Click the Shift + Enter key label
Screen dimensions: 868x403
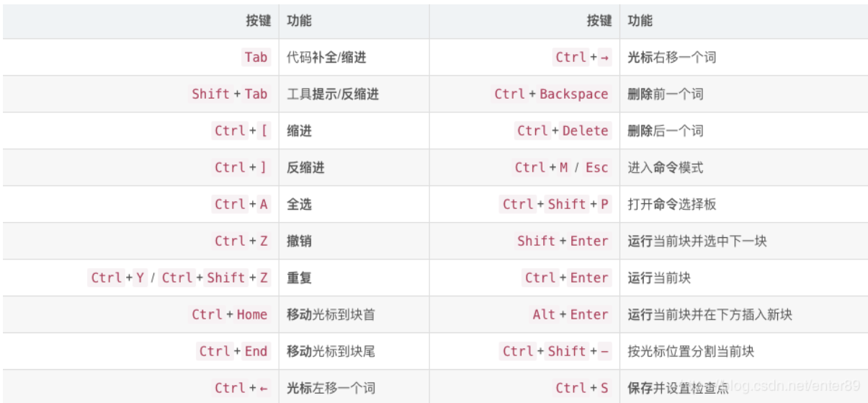pyautogui.click(x=563, y=242)
